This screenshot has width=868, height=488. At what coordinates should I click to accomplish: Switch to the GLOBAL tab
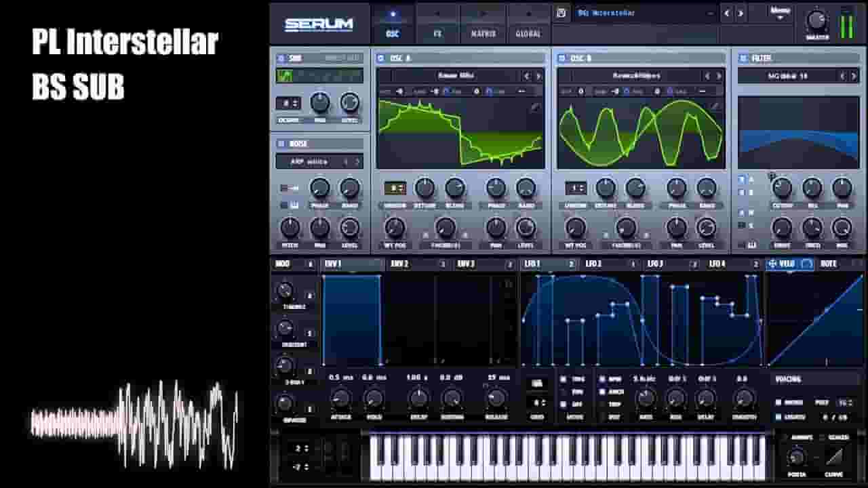click(x=528, y=22)
